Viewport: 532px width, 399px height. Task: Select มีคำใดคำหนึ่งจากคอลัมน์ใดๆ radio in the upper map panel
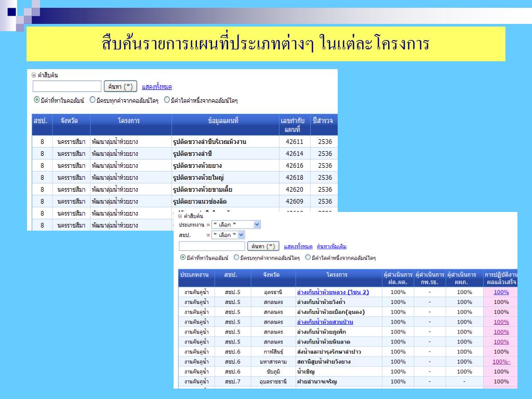pos(167,100)
